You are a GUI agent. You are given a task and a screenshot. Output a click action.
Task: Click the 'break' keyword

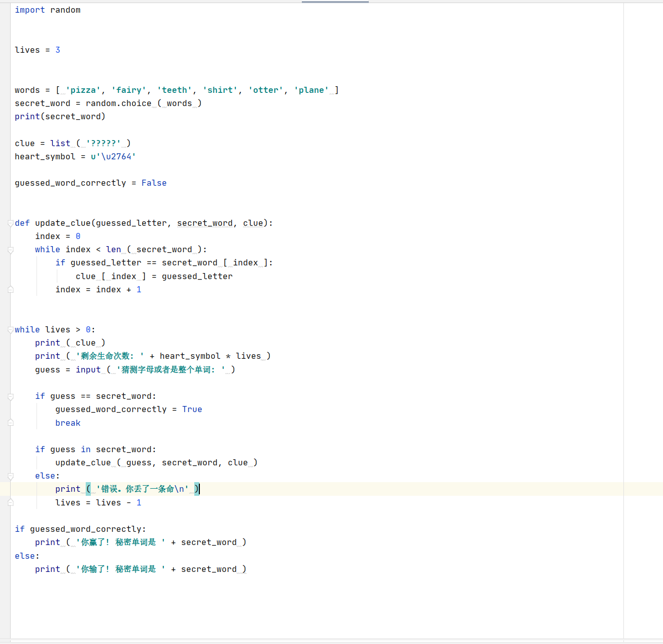[x=68, y=423]
